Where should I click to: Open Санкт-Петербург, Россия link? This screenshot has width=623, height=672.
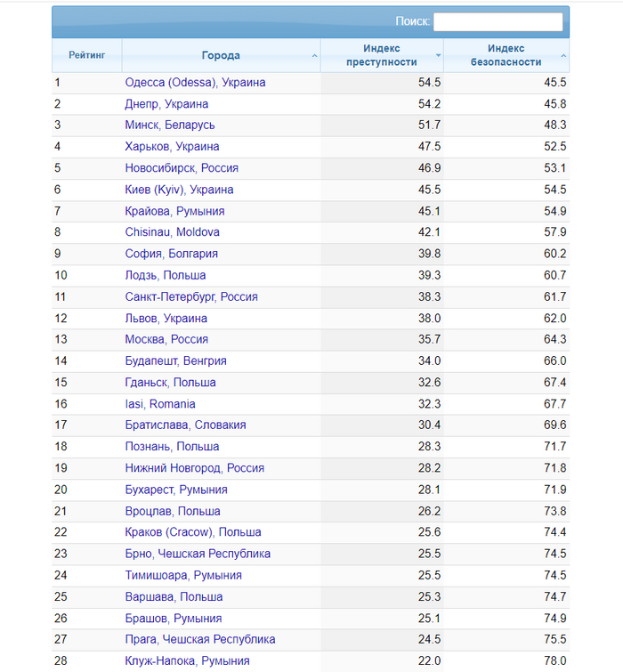click(x=191, y=296)
